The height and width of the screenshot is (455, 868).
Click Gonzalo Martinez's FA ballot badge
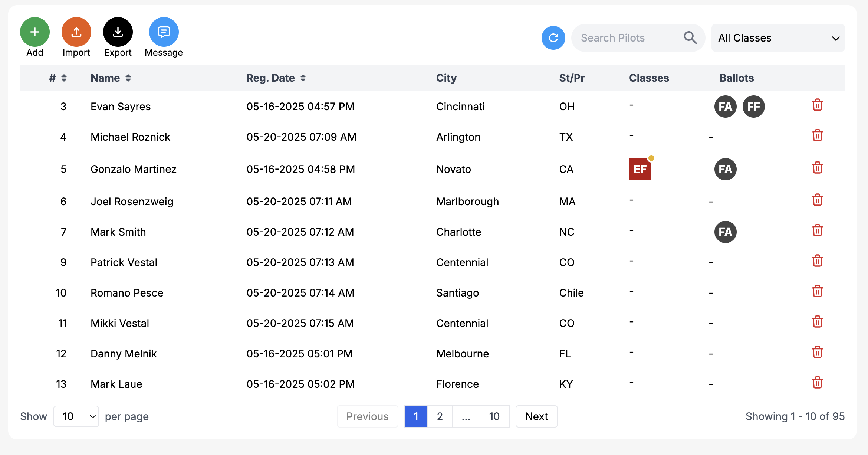[x=725, y=169]
